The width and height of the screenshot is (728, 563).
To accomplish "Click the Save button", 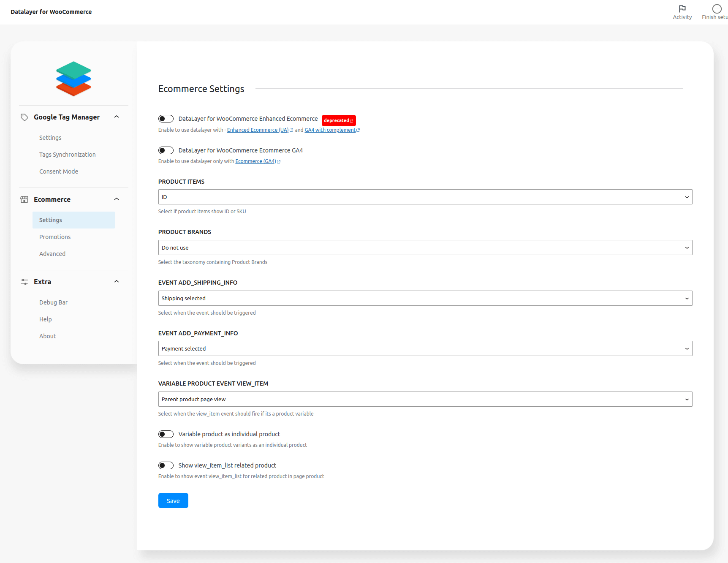I will 173,500.
